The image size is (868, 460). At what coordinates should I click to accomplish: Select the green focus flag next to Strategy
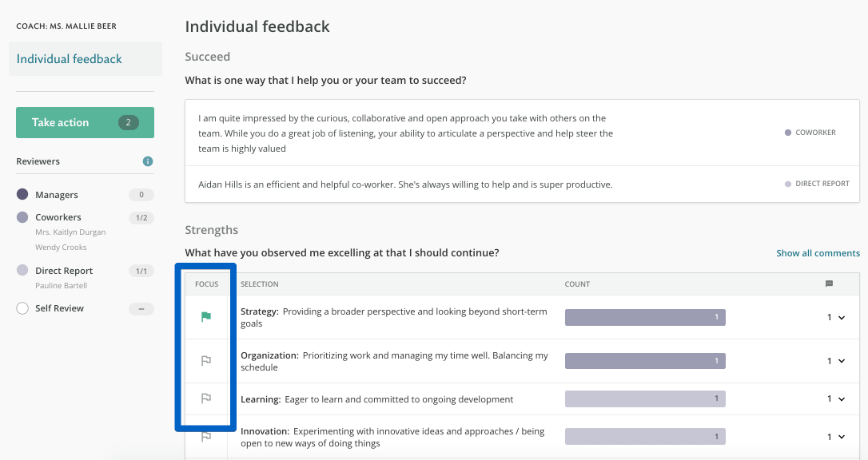(208, 316)
